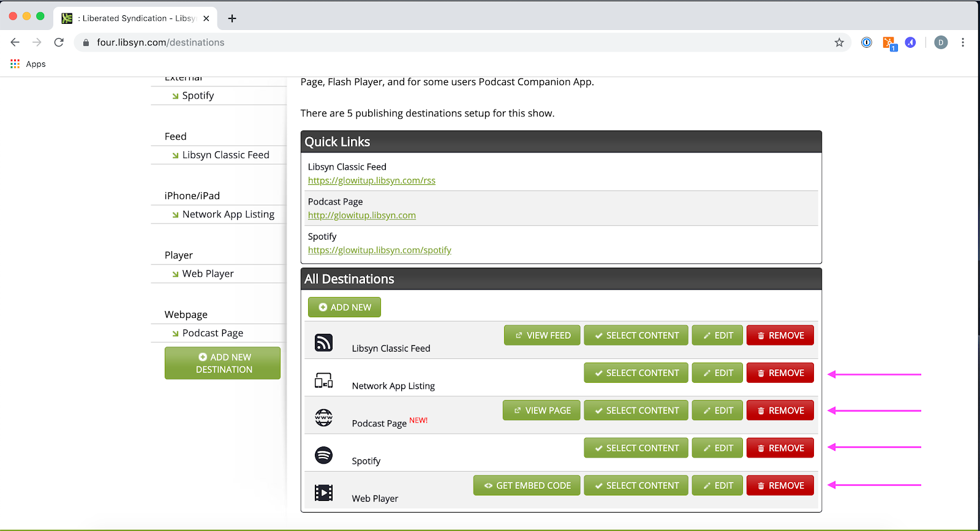Open the orange extension with badge

pos(889,43)
